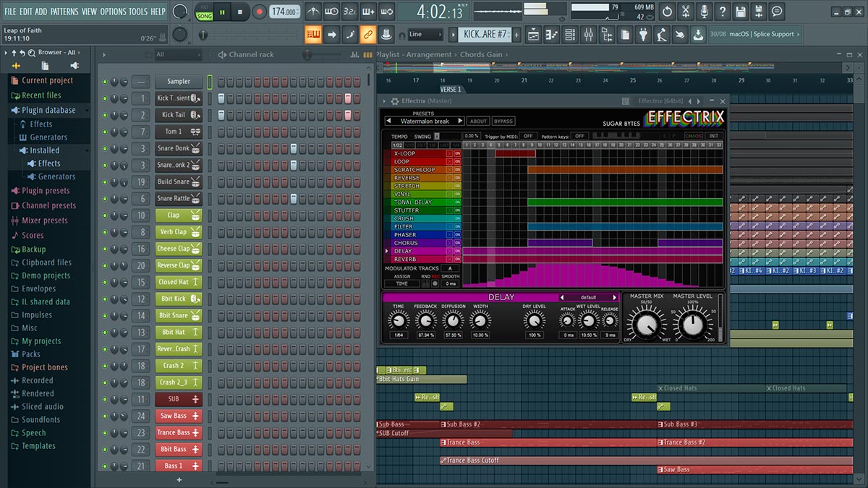This screenshot has height=488, width=868.
Task: Toggle Trigger by MIDI OFF switch
Action: pyautogui.click(x=527, y=136)
